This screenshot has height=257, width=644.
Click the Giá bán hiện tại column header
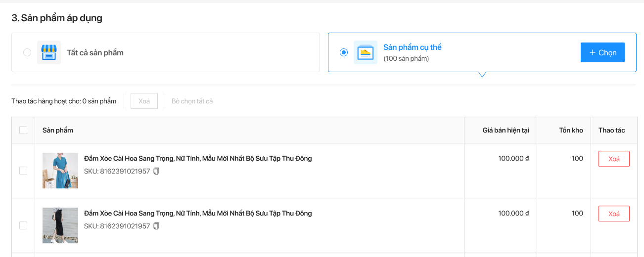(506, 130)
